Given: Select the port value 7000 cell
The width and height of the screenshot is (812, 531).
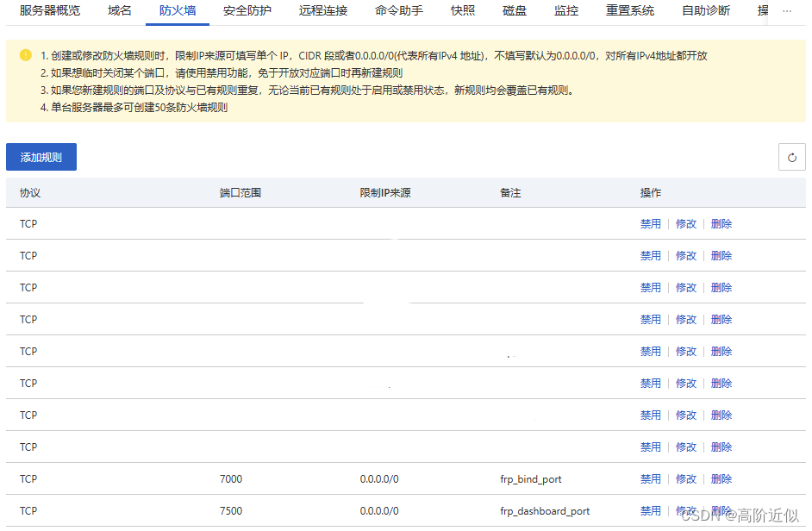Looking at the screenshot, I should pyautogui.click(x=231, y=478).
